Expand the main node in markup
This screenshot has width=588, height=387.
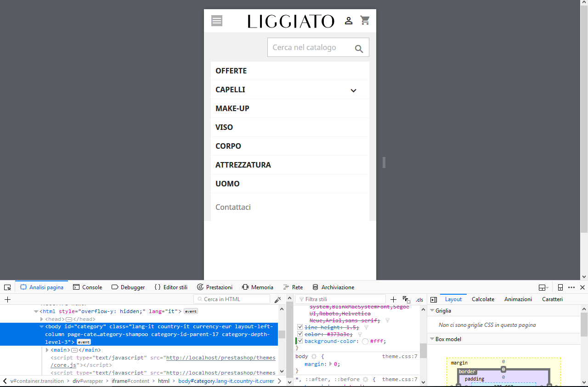coord(47,350)
